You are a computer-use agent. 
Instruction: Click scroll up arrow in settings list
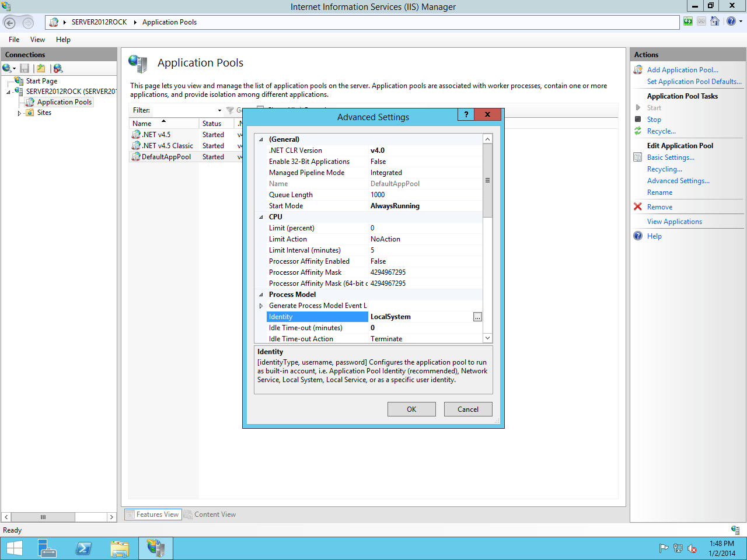click(x=487, y=139)
